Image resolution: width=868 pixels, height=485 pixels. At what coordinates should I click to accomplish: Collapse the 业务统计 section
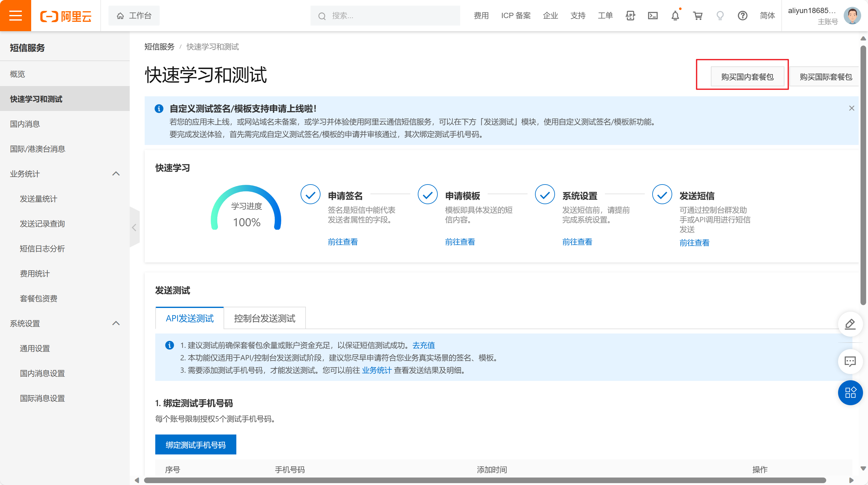[x=116, y=174]
